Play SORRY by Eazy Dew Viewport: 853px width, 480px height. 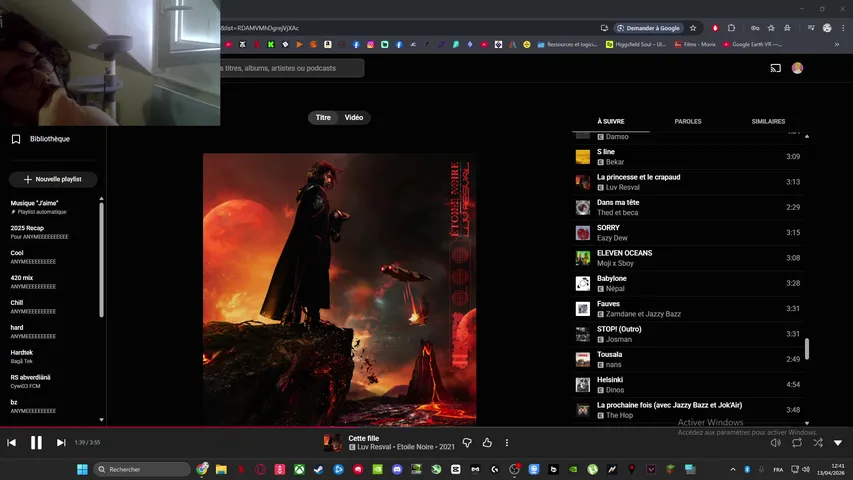(688, 232)
